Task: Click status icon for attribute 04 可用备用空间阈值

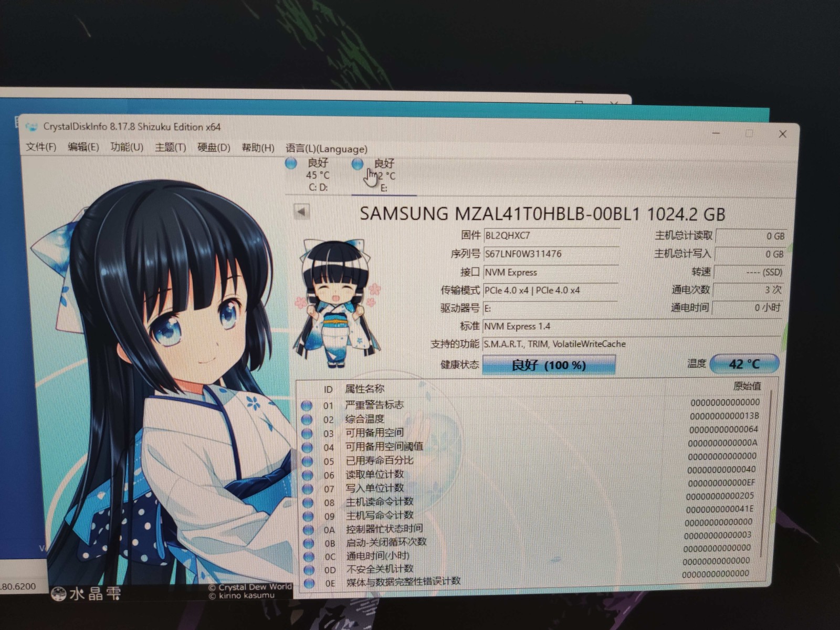Action: pyautogui.click(x=308, y=447)
